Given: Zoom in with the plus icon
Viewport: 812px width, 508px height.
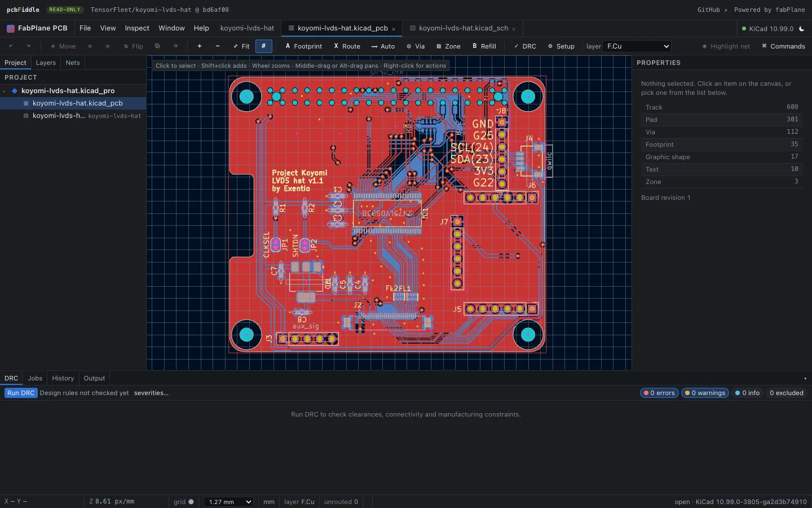Looking at the screenshot, I should [200, 46].
